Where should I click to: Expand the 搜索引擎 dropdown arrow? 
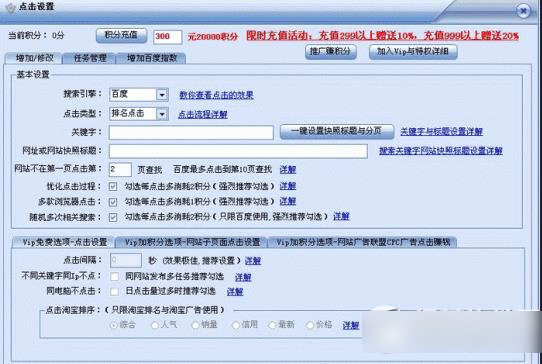(x=162, y=95)
